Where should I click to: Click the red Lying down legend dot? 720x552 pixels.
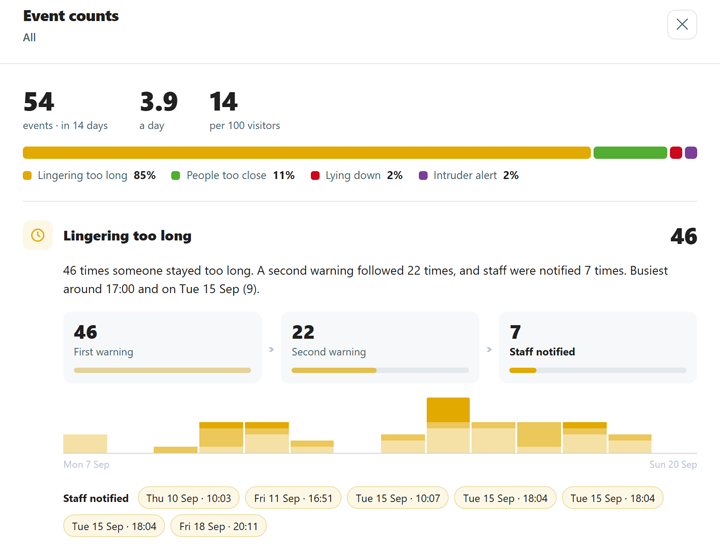coord(315,175)
